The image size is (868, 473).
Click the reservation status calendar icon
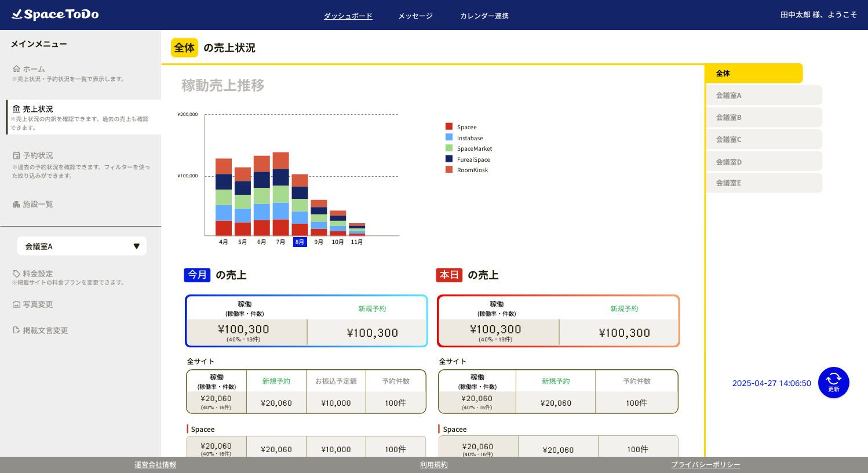pyautogui.click(x=16, y=155)
